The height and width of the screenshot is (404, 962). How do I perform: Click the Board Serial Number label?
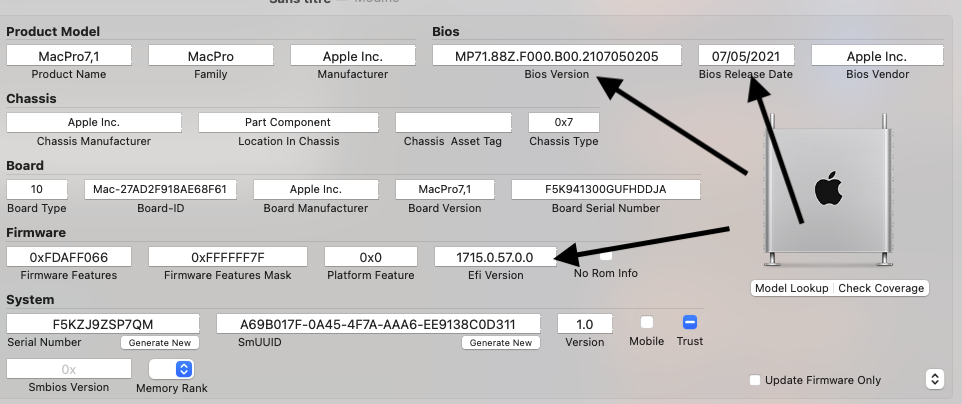pyautogui.click(x=606, y=208)
